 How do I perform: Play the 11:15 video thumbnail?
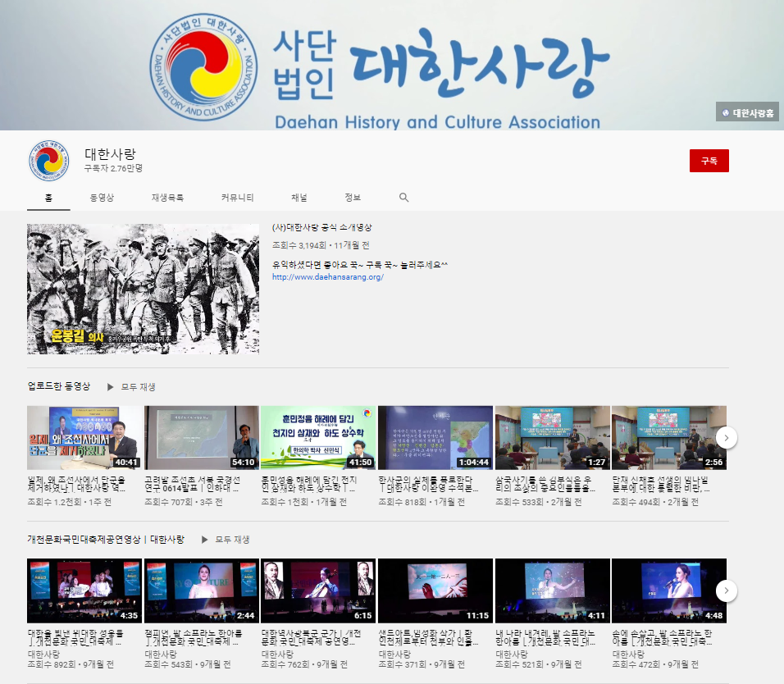(435, 591)
